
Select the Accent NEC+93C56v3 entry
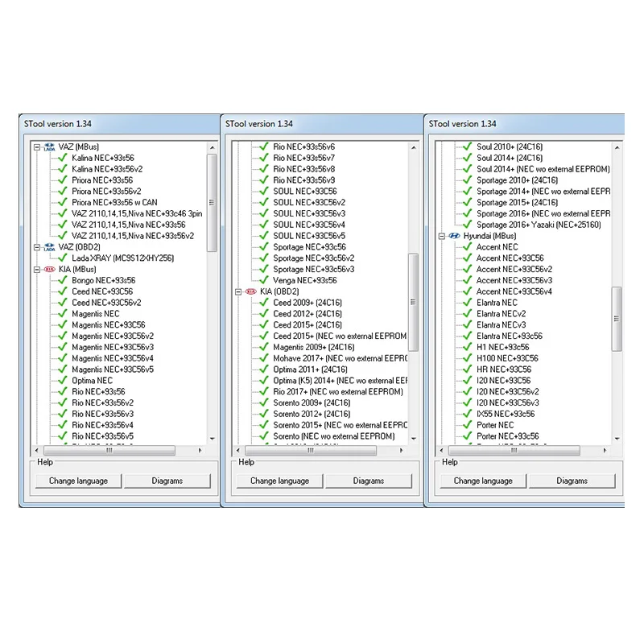pyautogui.click(x=514, y=280)
